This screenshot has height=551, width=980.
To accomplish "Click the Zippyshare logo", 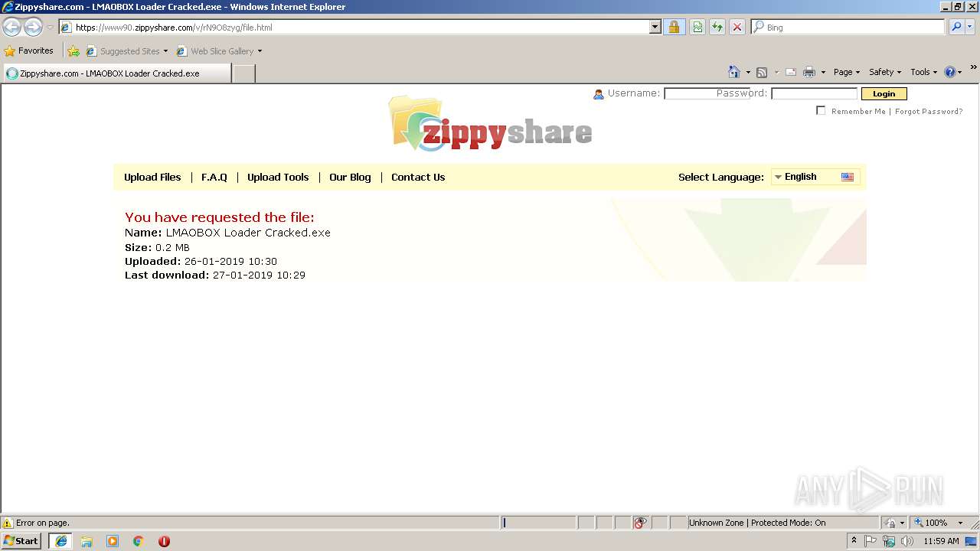I will point(490,122).
